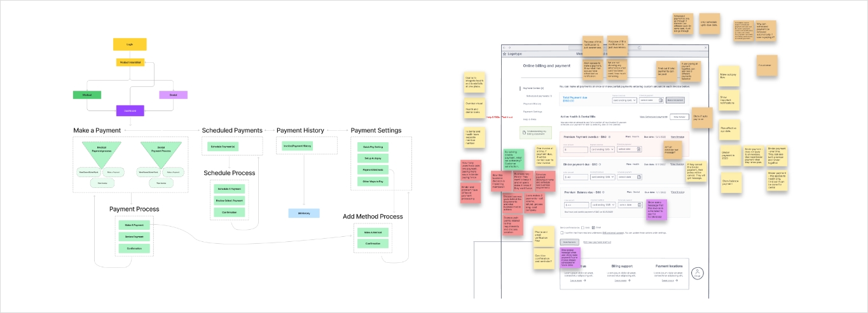Click the Setup Autopay button

pyautogui.click(x=679, y=117)
